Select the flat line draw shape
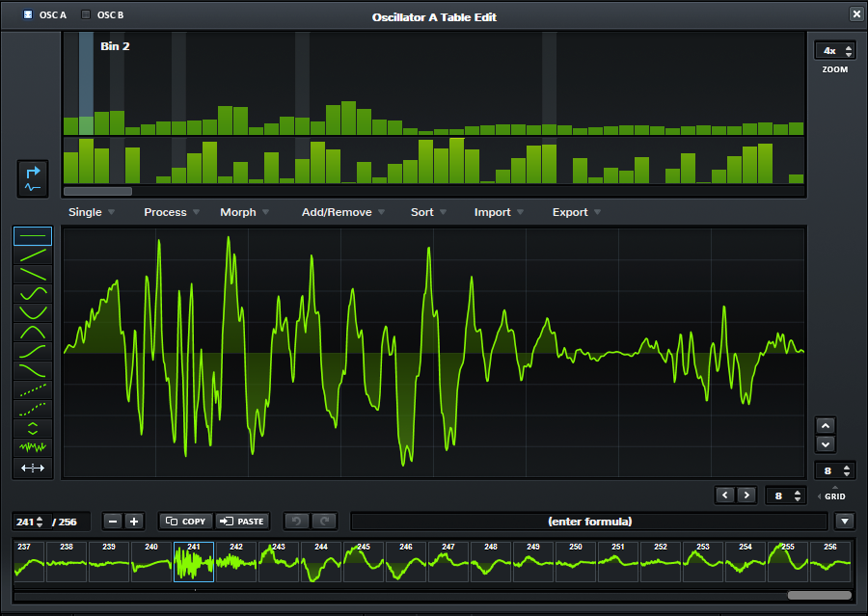Screen dimensions: 868x616 pos(33,236)
